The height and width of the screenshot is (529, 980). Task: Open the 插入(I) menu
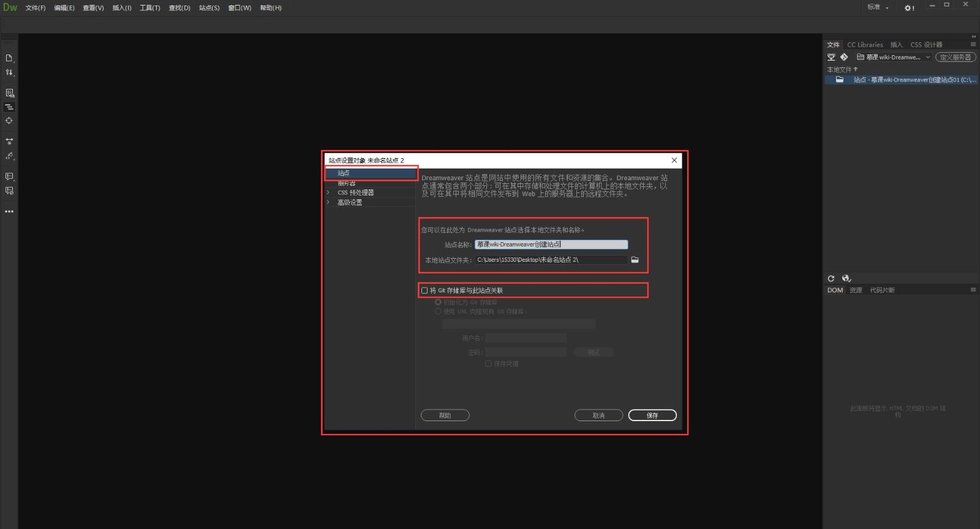[122, 8]
